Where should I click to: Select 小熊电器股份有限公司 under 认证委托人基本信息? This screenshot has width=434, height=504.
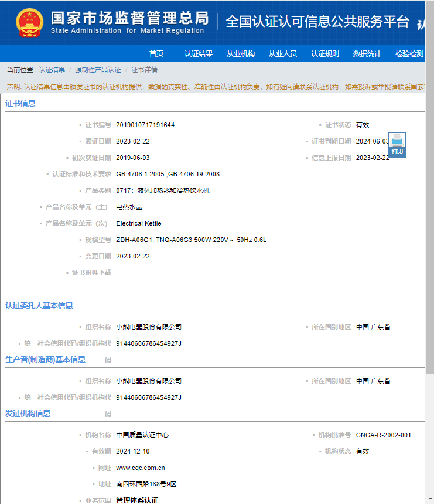click(x=149, y=327)
